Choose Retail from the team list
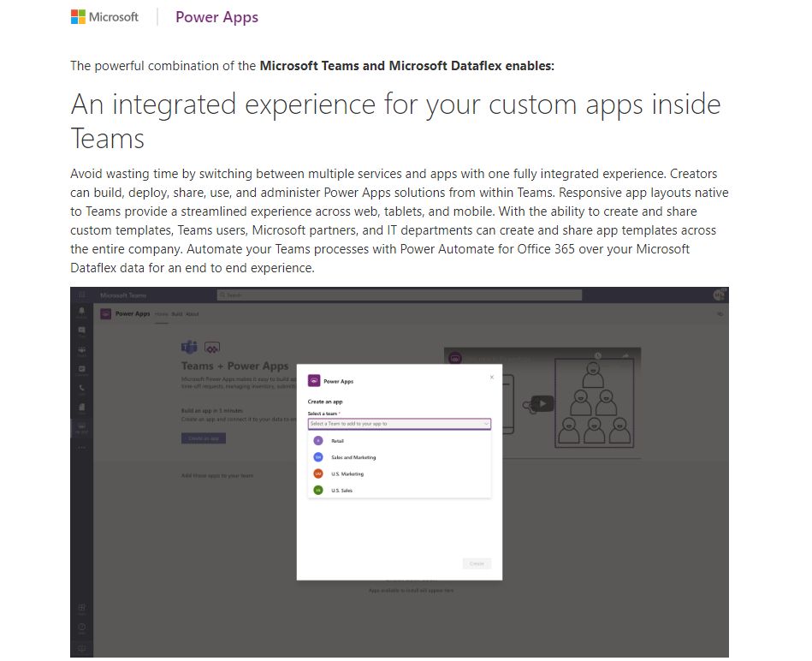Viewport: 812px width, 661px height. click(400, 441)
